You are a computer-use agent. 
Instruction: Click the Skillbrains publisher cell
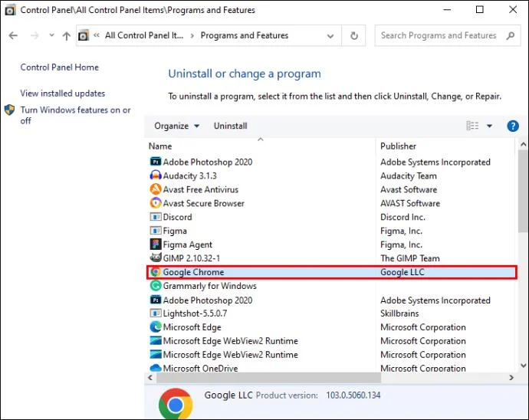[399, 313]
